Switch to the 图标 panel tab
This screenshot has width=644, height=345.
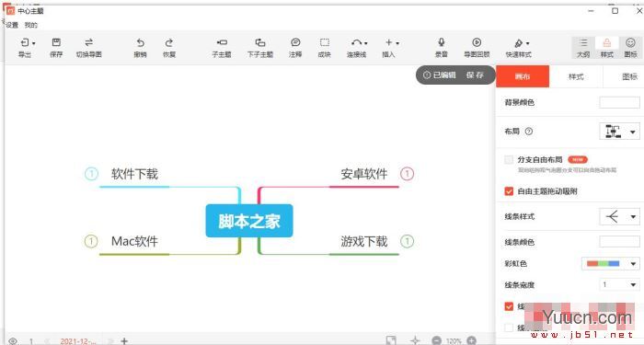pyautogui.click(x=629, y=76)
